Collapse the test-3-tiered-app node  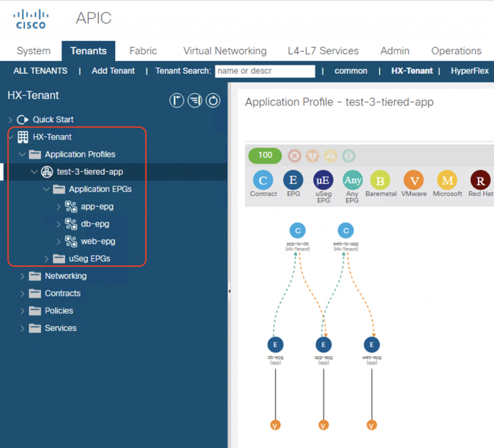34,172
